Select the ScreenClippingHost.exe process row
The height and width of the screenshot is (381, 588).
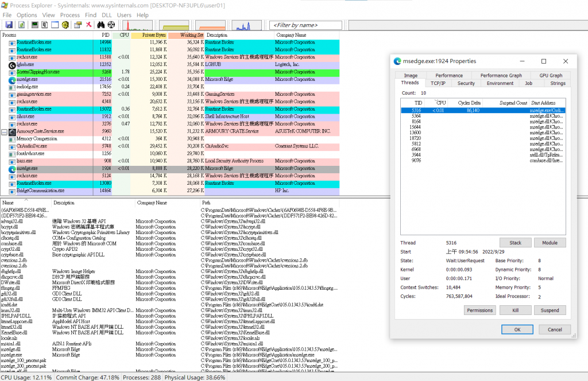pyautogui.click(x=170, y=72)
